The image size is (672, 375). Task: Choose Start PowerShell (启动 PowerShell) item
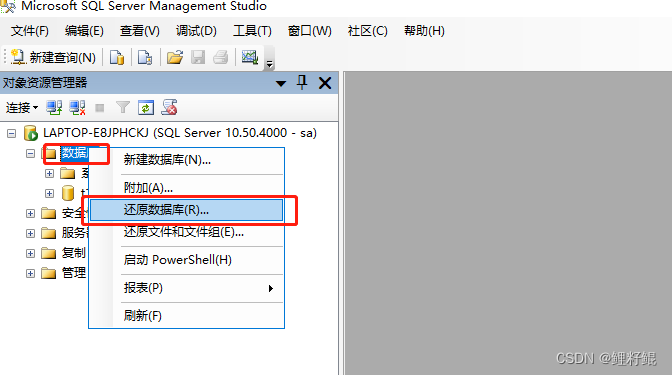point(186,260)
